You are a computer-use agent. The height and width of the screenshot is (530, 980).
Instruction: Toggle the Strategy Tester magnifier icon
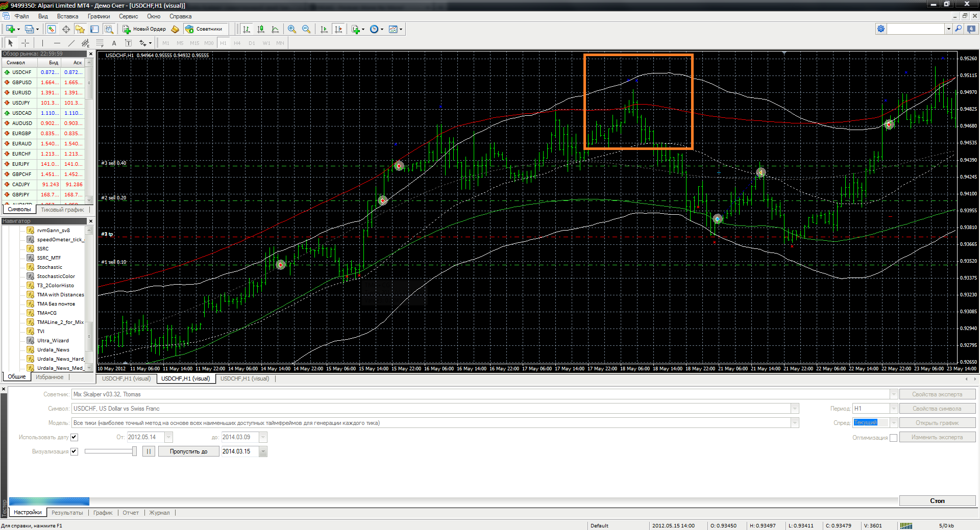pos(109,29)
